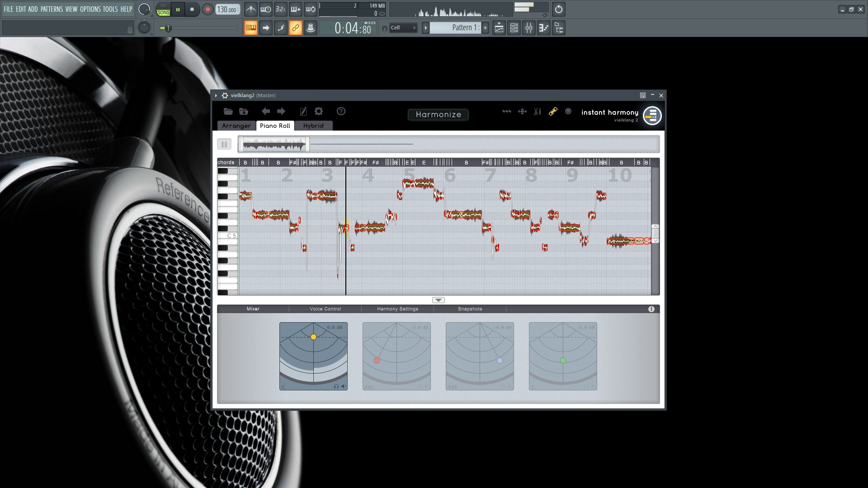Add a new pattern with plus button

pyautogui.click(x=486, y=28)
